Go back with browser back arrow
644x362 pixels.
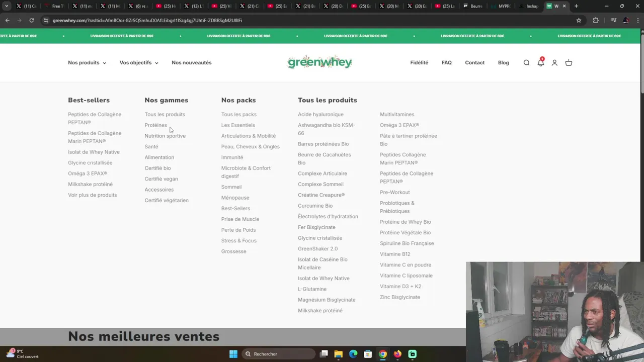pos(7,20)
